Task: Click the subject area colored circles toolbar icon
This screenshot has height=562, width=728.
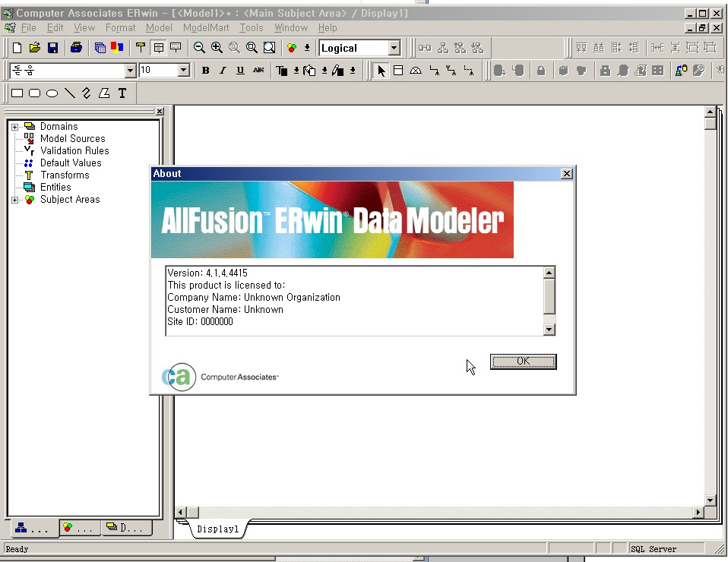Action: coord(292,48)
